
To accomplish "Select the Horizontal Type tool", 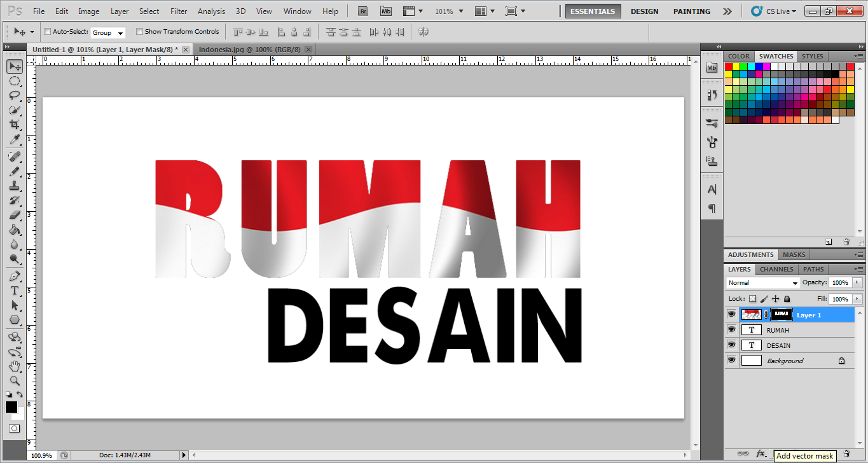I will coord(14,289).
